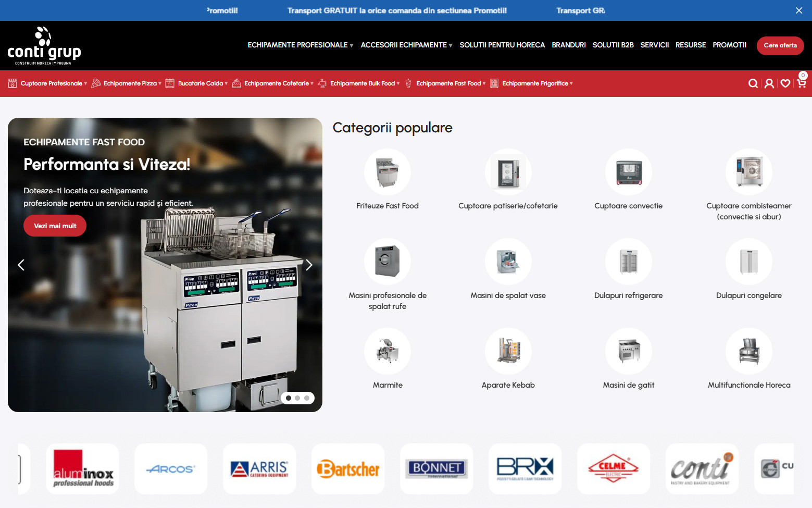Click the Friteuze Fast Food category icon
Viewport: 812px width, 508px height.
387,172
